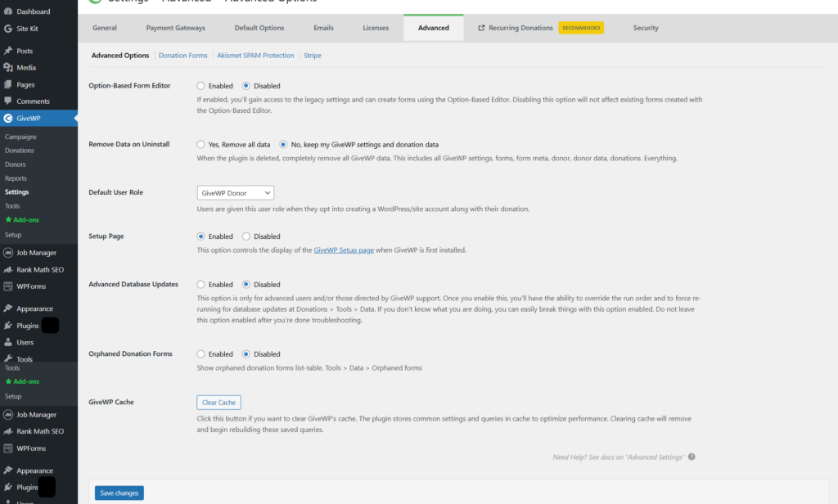The image size is (838, 504).
Task: Open Donations in GiveWP submenu
Action: [20, 151]
